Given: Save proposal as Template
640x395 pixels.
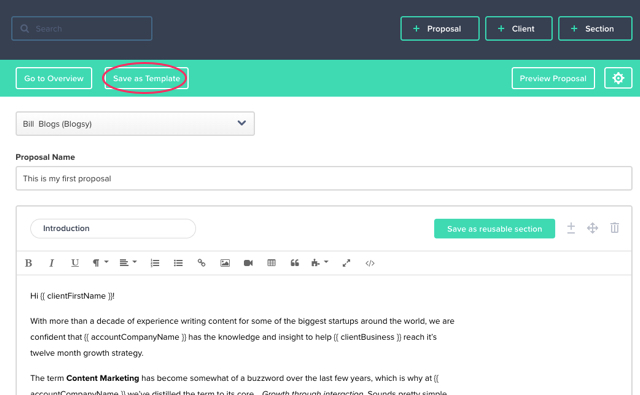Looking at the screenshot, I should point(146,78).
